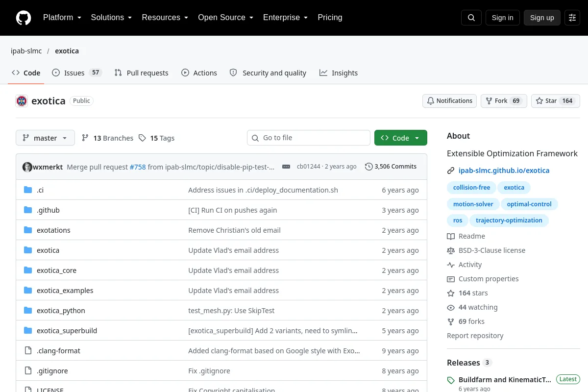Open the green Code dropdown button
Viewport: 588px width, 392px height.
click(x=401, y=138)
